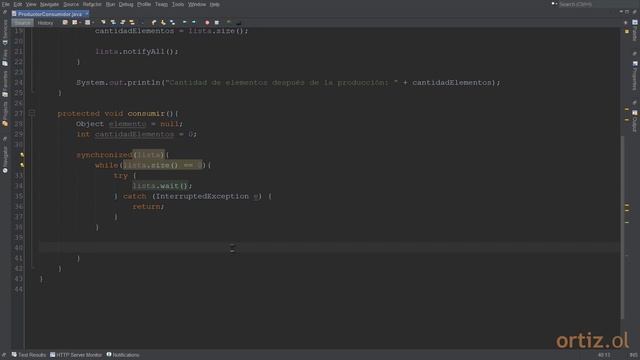Open the Notifications panel
The height and width of the screenshot is (360, 640).
(123, 355)
